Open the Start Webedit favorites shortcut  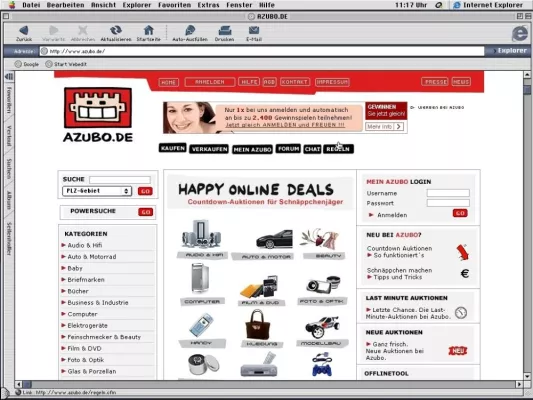pos(66,64)
